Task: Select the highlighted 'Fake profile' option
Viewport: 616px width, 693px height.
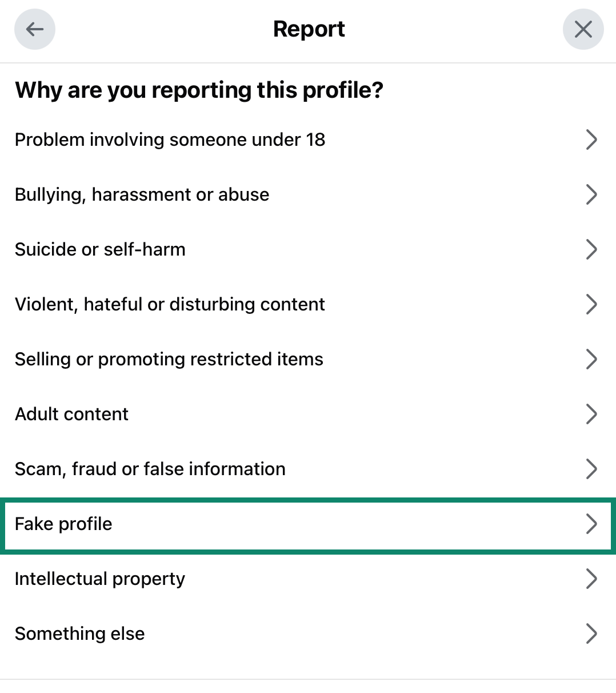Action: click(x=63, y=524)
